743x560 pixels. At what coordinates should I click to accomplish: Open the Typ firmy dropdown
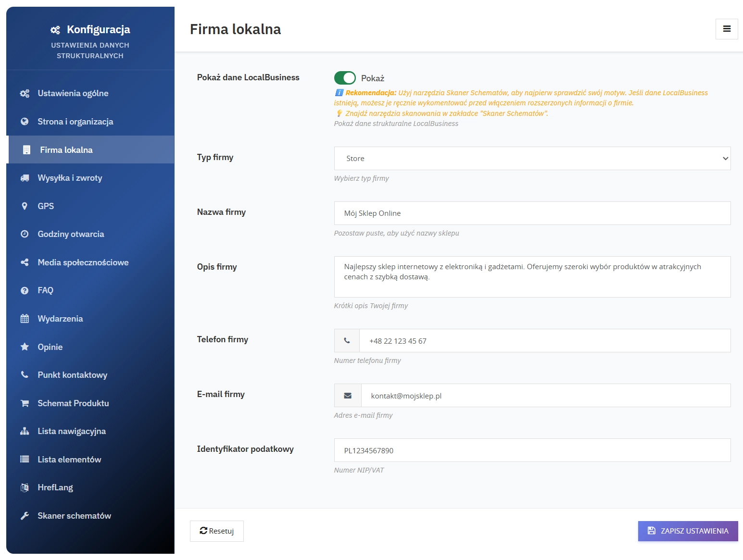click(x=532, y=159)
